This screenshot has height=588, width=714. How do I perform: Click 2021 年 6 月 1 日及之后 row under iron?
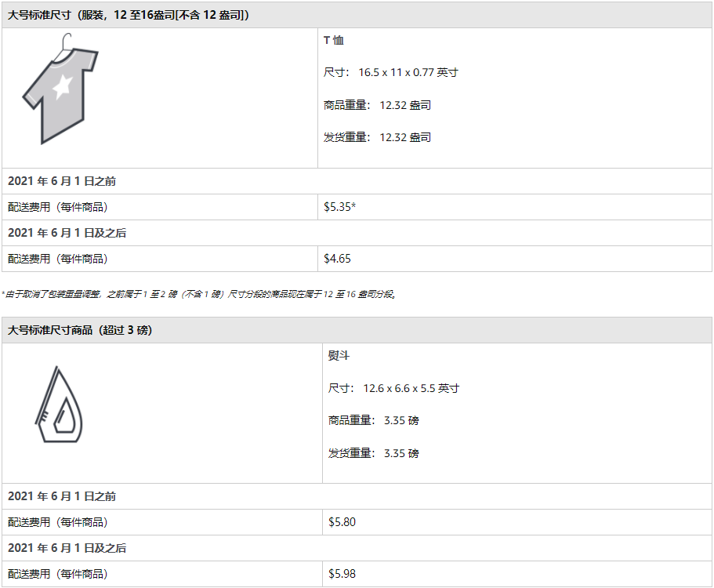click(x=67, y=548)
